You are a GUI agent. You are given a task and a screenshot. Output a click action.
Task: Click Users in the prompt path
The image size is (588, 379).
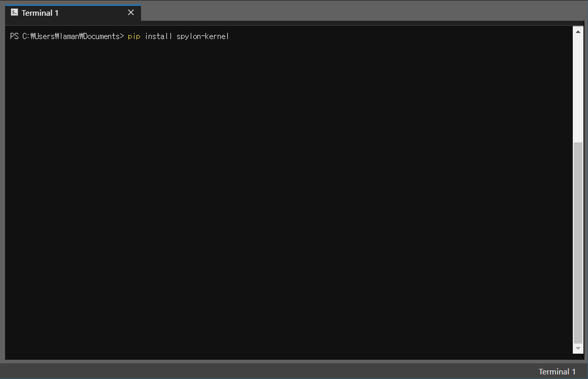45,36
